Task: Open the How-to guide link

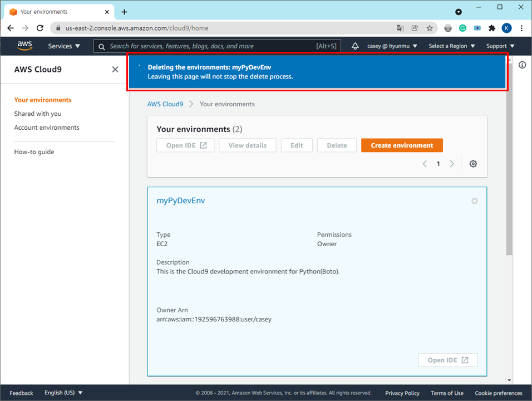Action: coord(34,152)
